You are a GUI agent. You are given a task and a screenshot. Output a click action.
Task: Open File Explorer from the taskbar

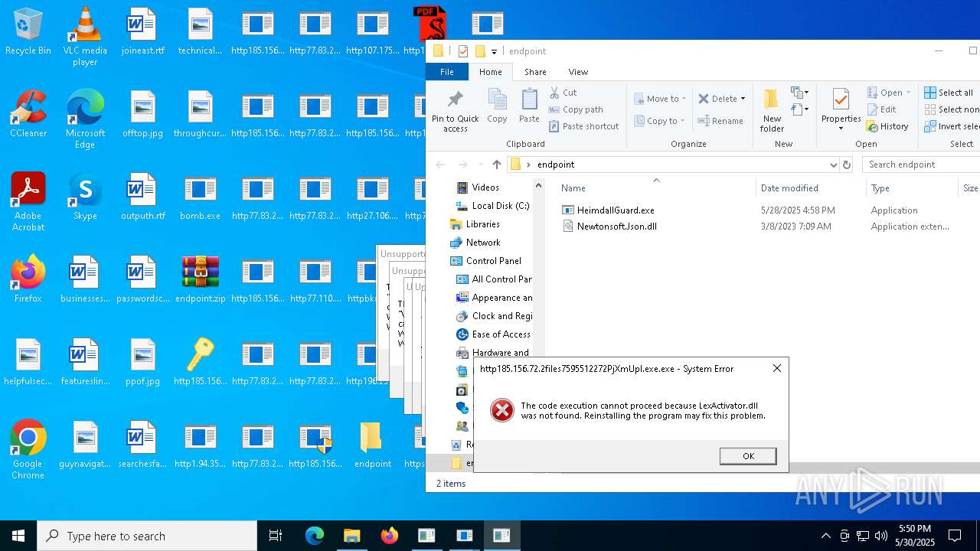pyautogui.click(x=351, y=536)
